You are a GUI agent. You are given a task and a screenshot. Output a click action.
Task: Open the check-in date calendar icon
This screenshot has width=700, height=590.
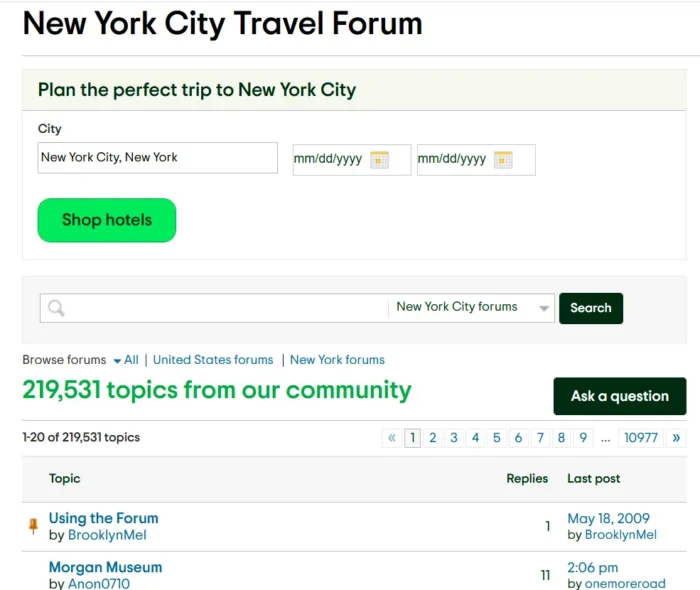[379, 160]
